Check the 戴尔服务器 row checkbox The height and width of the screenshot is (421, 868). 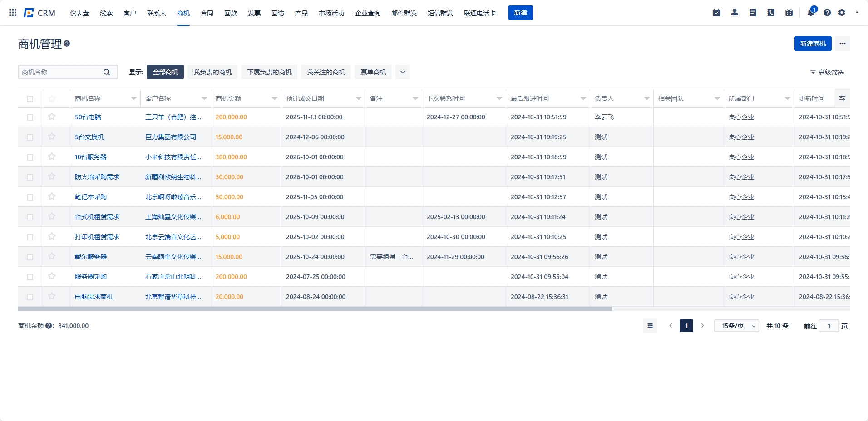(30, 257)
